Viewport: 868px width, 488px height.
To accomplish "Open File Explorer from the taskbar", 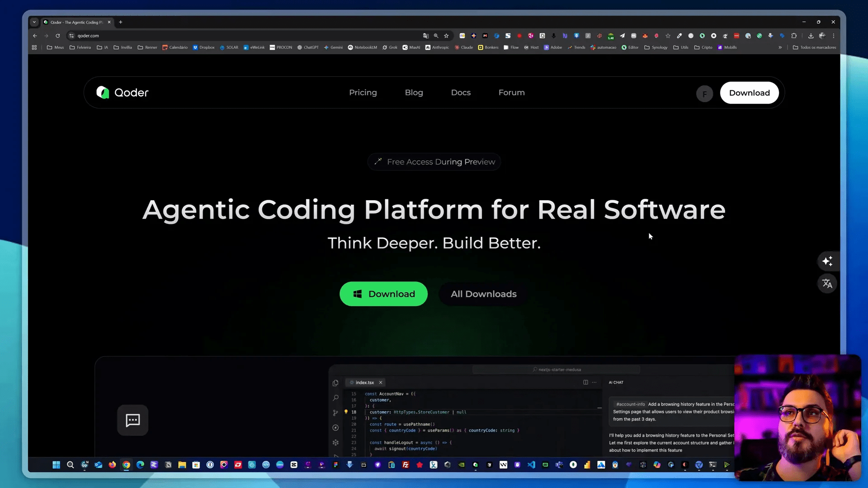I will point(182,465).
